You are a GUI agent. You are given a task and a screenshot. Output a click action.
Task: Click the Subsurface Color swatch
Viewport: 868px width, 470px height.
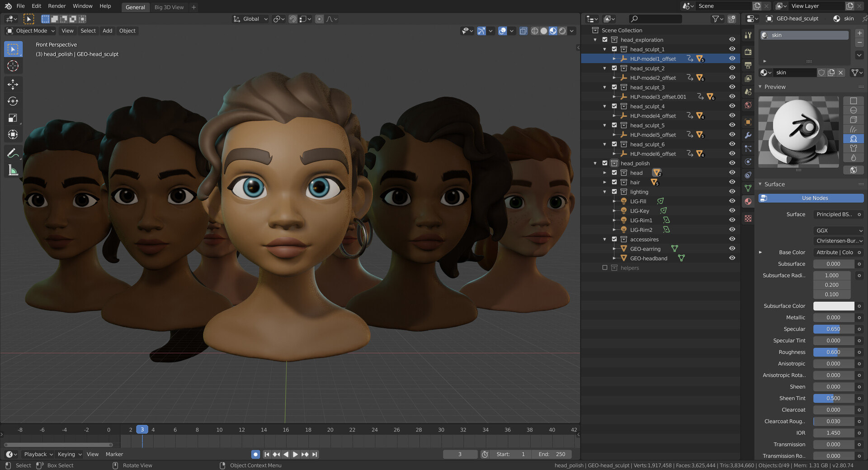[x=834, y=306]
